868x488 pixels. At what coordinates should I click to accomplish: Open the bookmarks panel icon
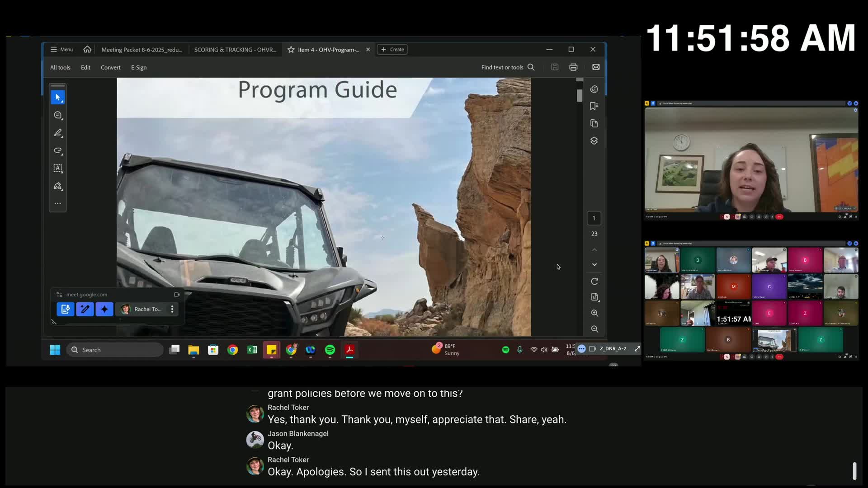click(594, 106)
